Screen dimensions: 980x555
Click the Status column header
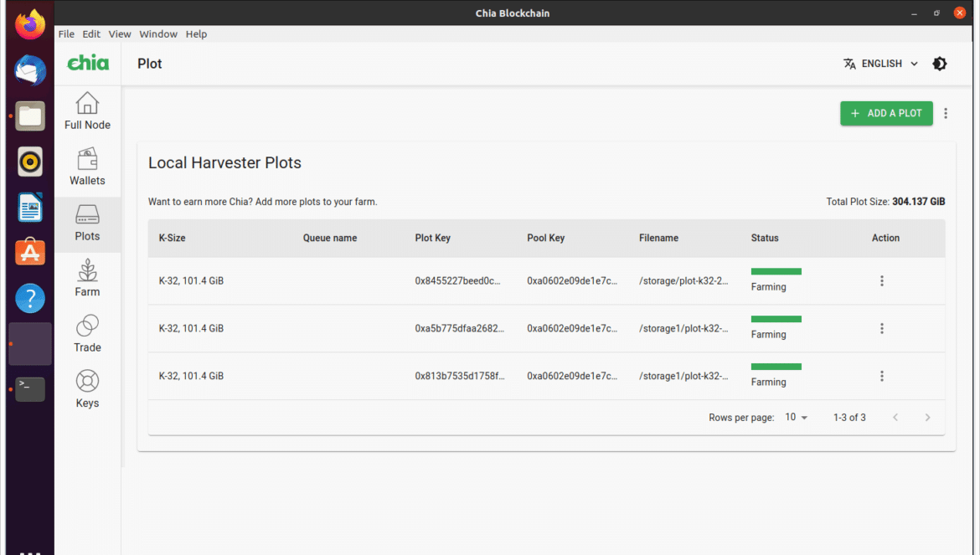point(765,238)
